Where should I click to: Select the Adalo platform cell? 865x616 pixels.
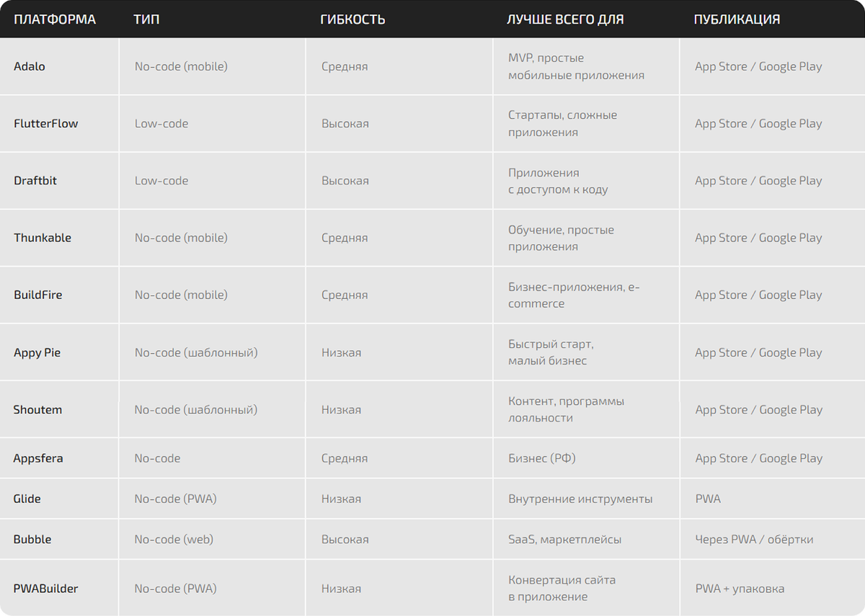click(x=30, y=66)
